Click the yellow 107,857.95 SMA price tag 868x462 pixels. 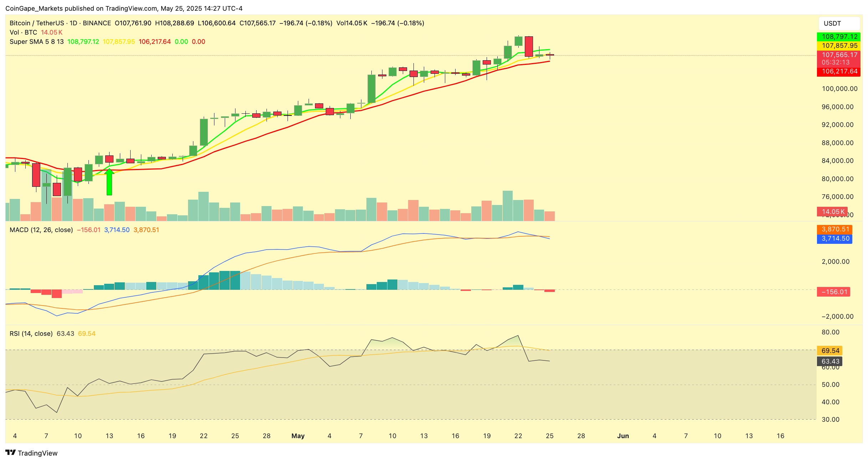pyautogui.click(x=838, y=46)
